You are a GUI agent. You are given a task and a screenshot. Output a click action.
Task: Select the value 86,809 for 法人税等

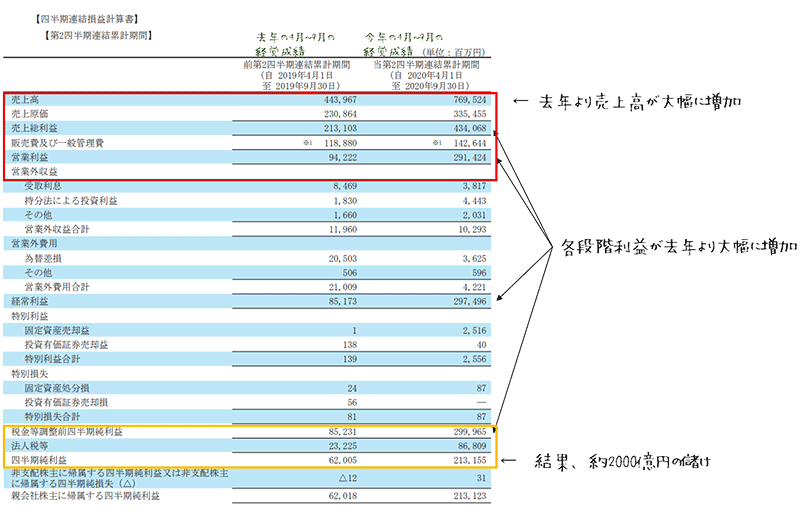pos(472,446)
